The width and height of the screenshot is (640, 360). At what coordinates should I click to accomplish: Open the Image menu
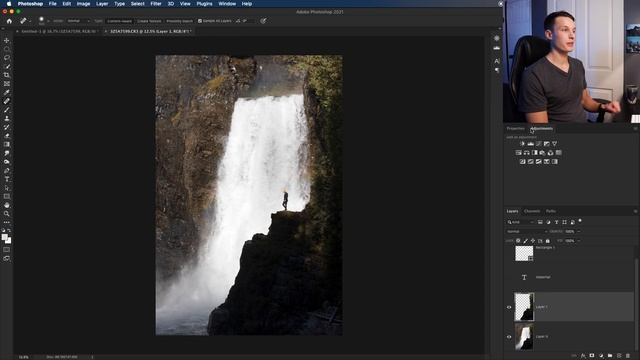point(83,4)
